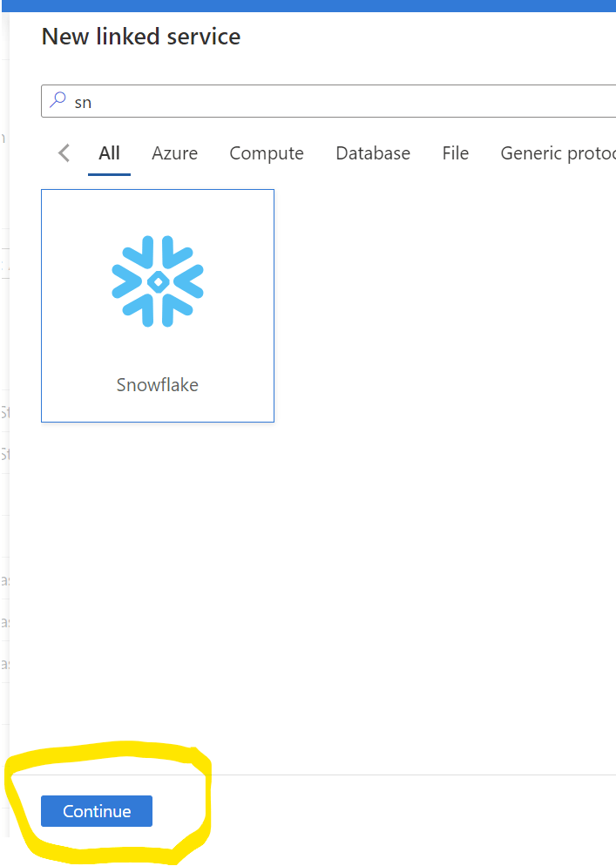Click the Snowflake logo icon
This screenshot has width=616, height=866.
tap(158, 281)
